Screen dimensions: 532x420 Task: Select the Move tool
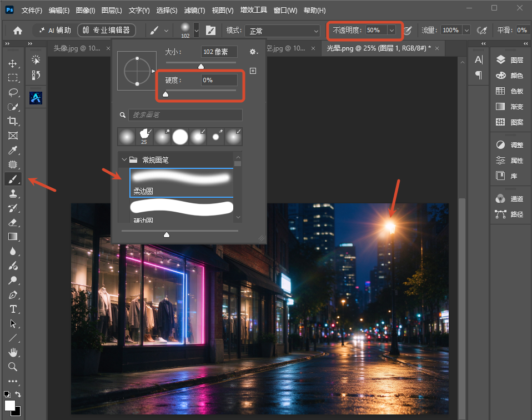tap(13, 63)
